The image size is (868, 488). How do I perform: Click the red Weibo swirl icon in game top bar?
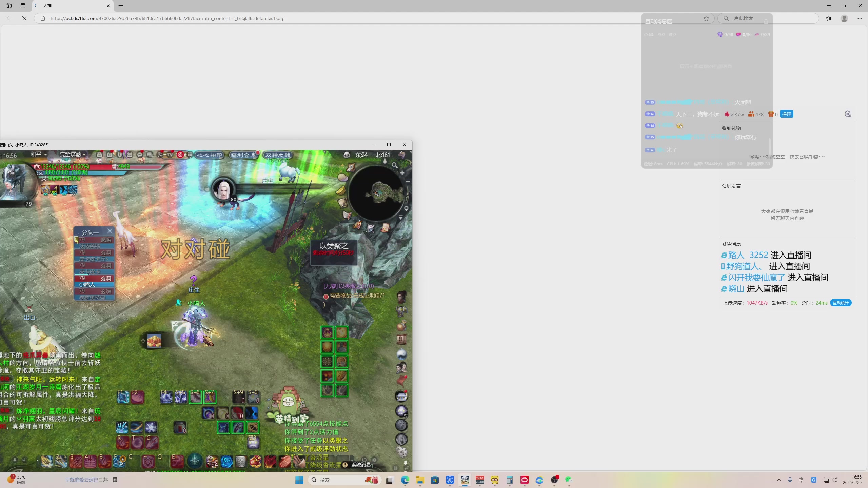[x=180, y=155]
